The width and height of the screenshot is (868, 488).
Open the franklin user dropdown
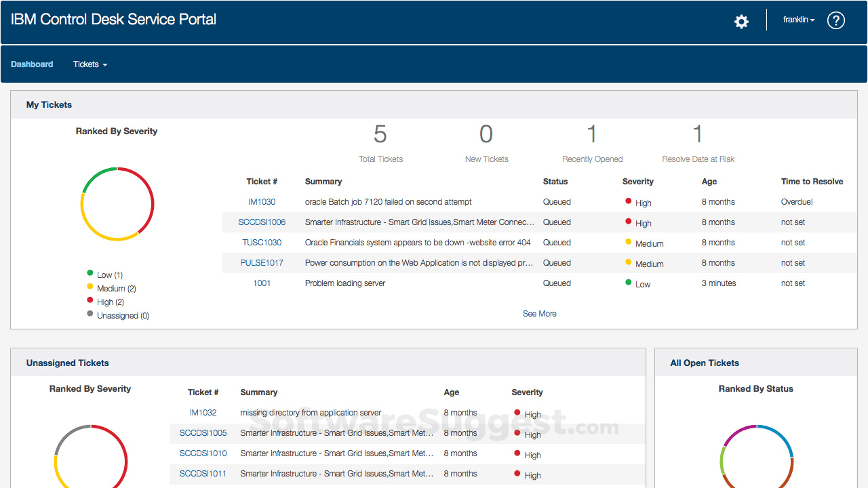(x=797, y=20)
